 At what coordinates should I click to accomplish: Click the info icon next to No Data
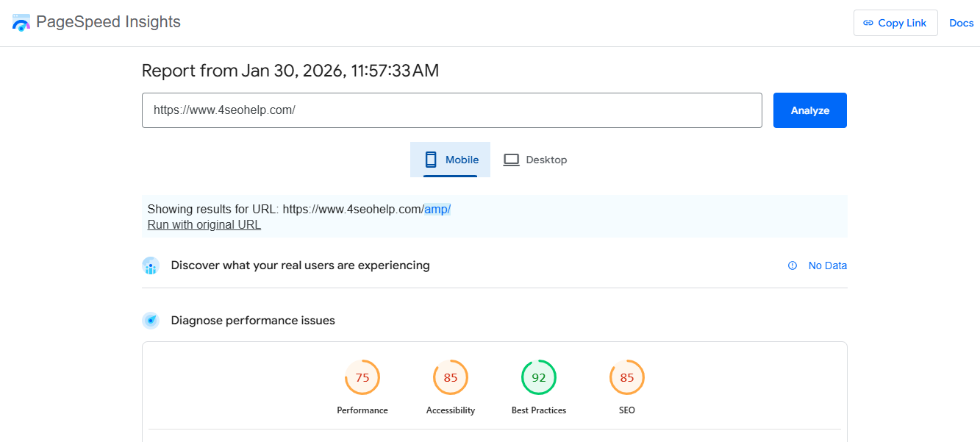pyautogui.click(x=793, y=265)
